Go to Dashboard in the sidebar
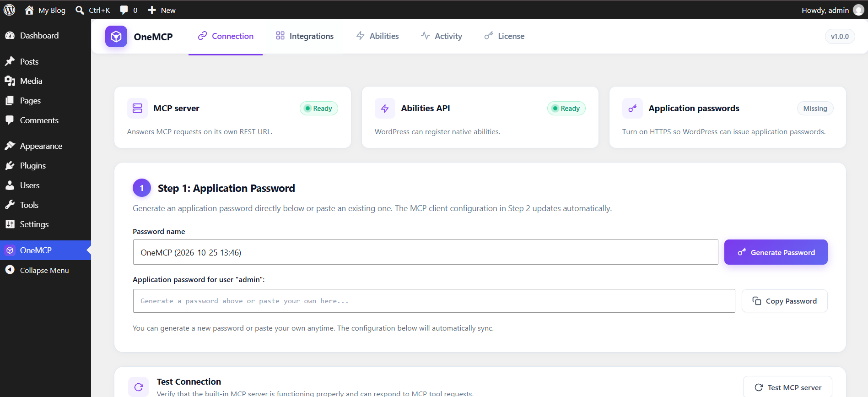Image resolution: width=868 pixels, height=397 pixels. (x=45, y=36)
